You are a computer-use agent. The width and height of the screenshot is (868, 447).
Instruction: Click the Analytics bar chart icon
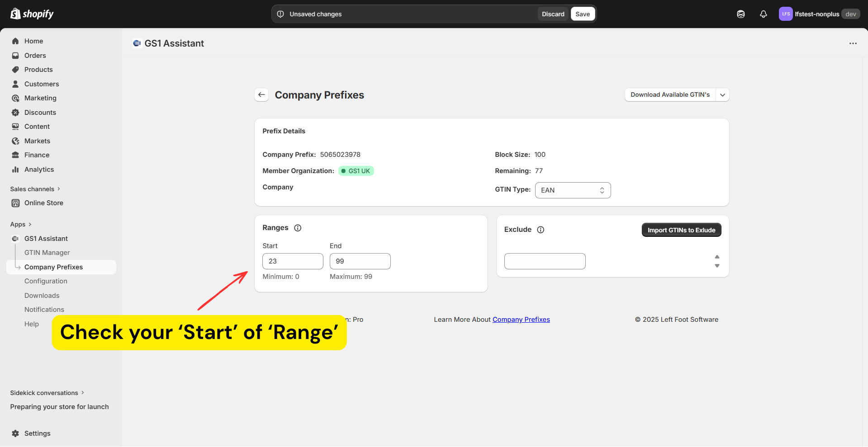pyautogui.click(x=15, y=169)
